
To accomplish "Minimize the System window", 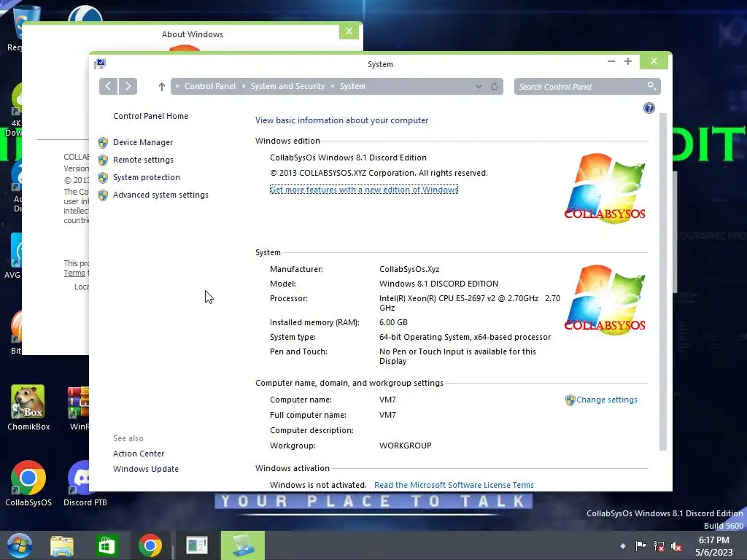I will tap(611, 61).
